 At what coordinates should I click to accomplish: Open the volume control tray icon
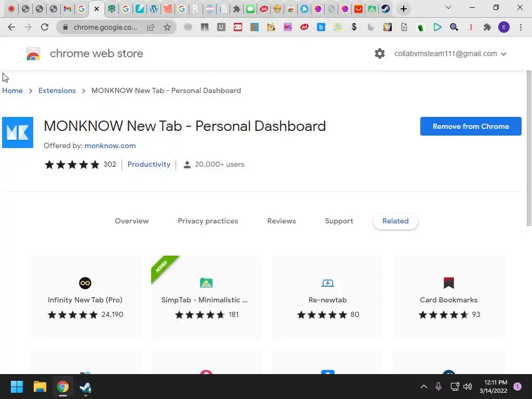[468, 387]
